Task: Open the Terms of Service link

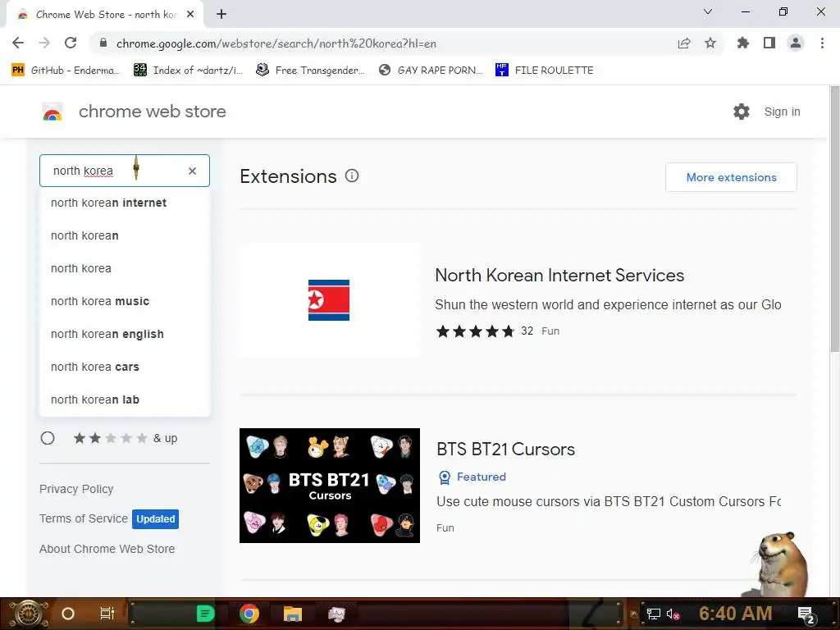Action: tap(84, 518)
